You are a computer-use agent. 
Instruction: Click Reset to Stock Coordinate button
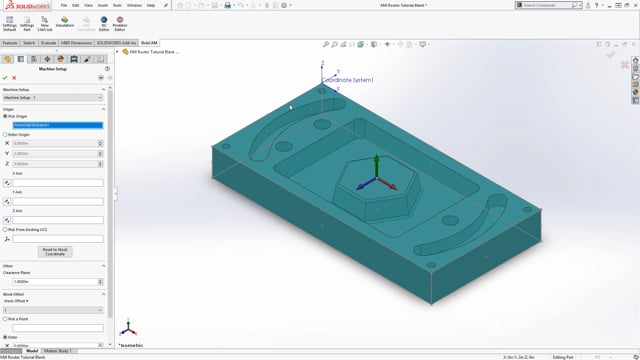[x=55, y=251]
